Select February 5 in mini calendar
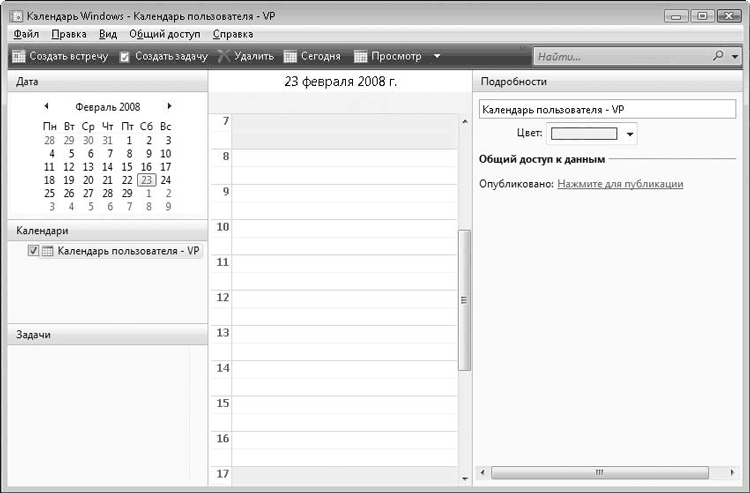This screenshot has width=750, height=493. click(71, 153)
